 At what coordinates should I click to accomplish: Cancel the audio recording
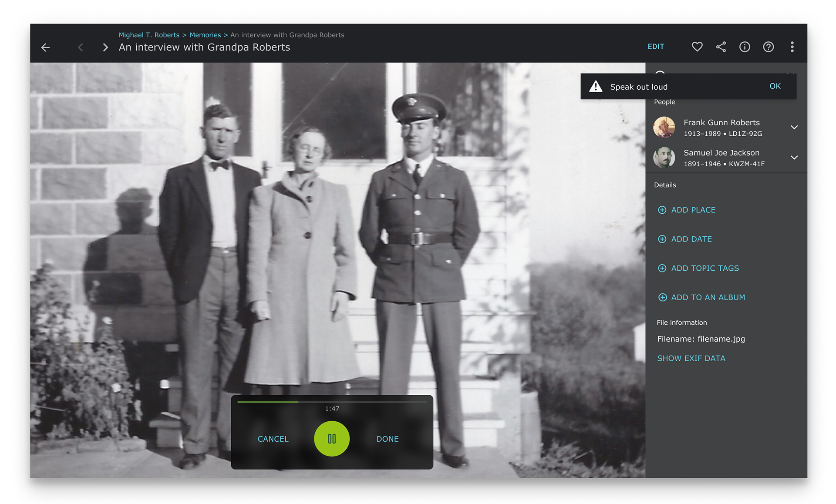[273, 439]
